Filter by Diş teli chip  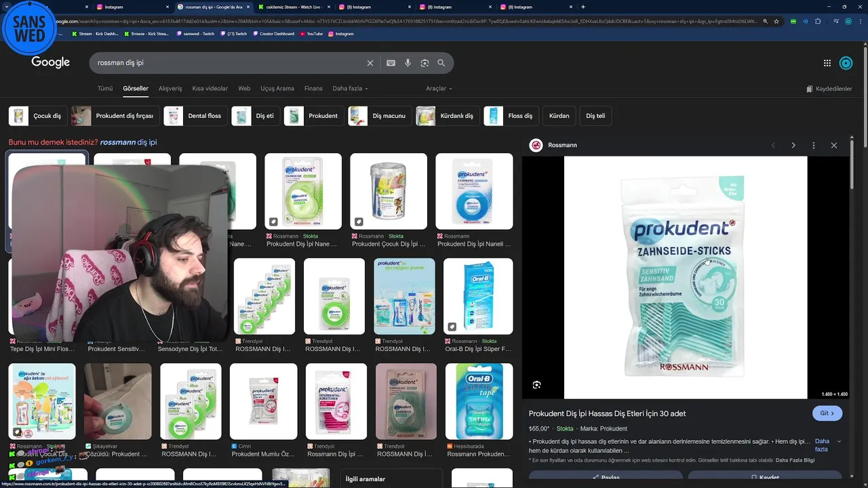[x=595, y=116]
